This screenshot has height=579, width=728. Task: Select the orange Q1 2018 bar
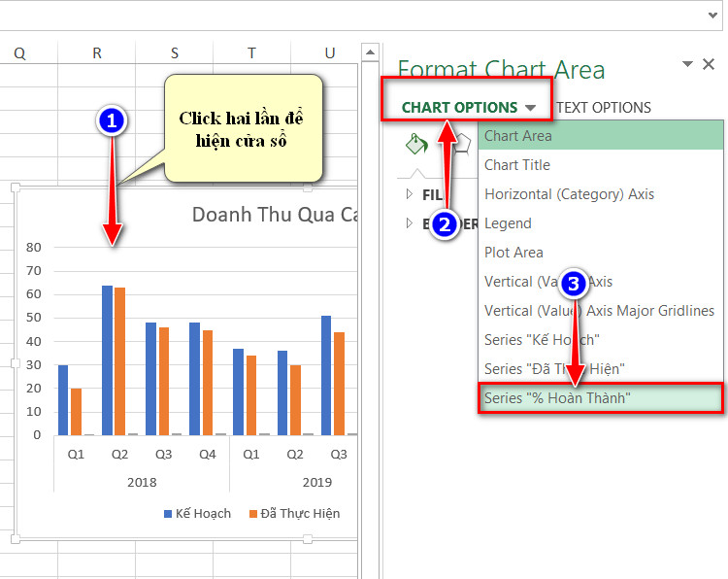coord(76,412)
